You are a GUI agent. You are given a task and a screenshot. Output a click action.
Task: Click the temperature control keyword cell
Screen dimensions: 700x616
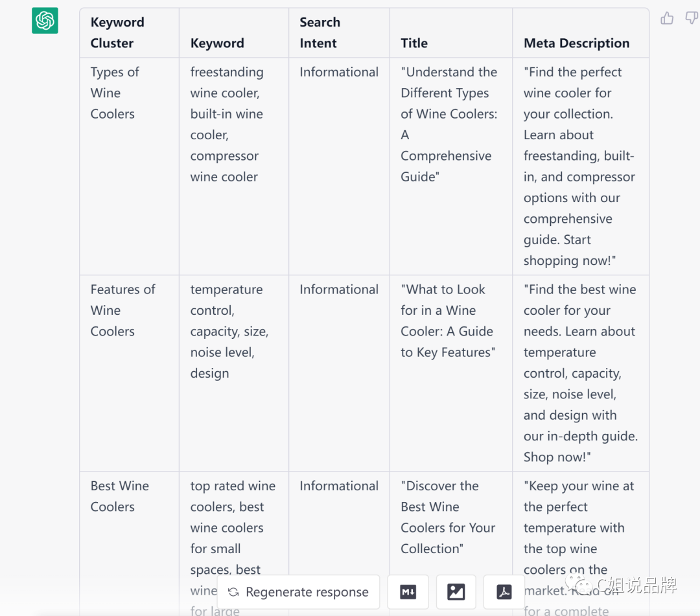point(229,331)
